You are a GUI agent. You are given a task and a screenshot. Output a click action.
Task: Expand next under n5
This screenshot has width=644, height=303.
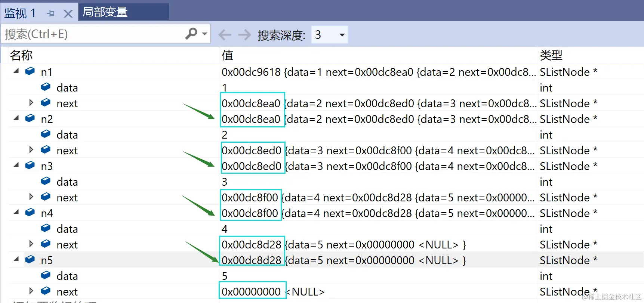click(31, 291)
